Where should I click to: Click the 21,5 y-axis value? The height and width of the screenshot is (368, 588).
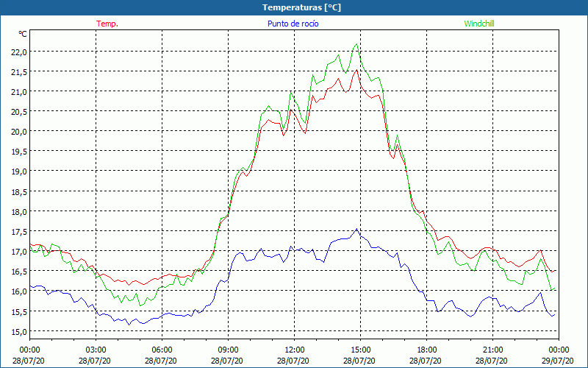pyautogui.click(x=20, y=71)
